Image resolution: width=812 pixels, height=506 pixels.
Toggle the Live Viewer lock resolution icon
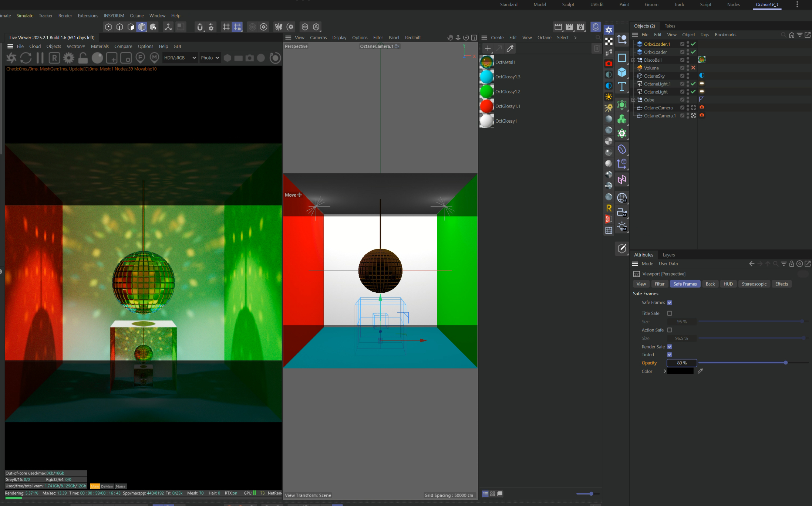coord(83,58)
